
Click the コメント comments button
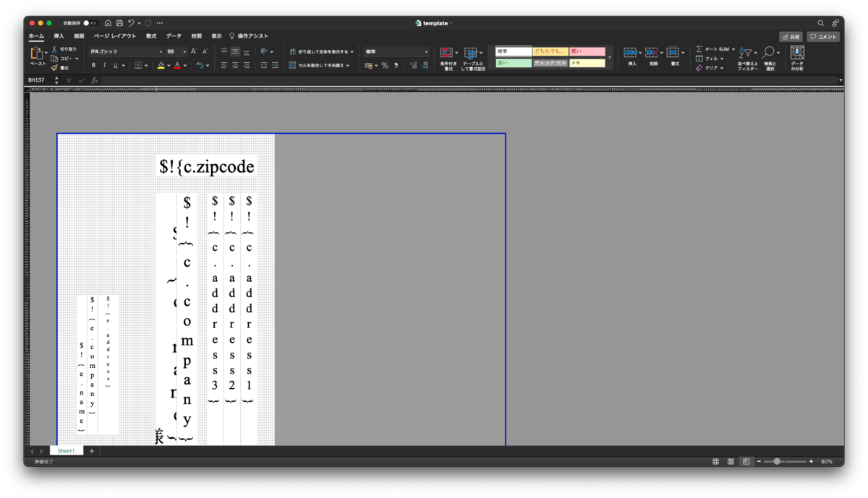[823, 36]
